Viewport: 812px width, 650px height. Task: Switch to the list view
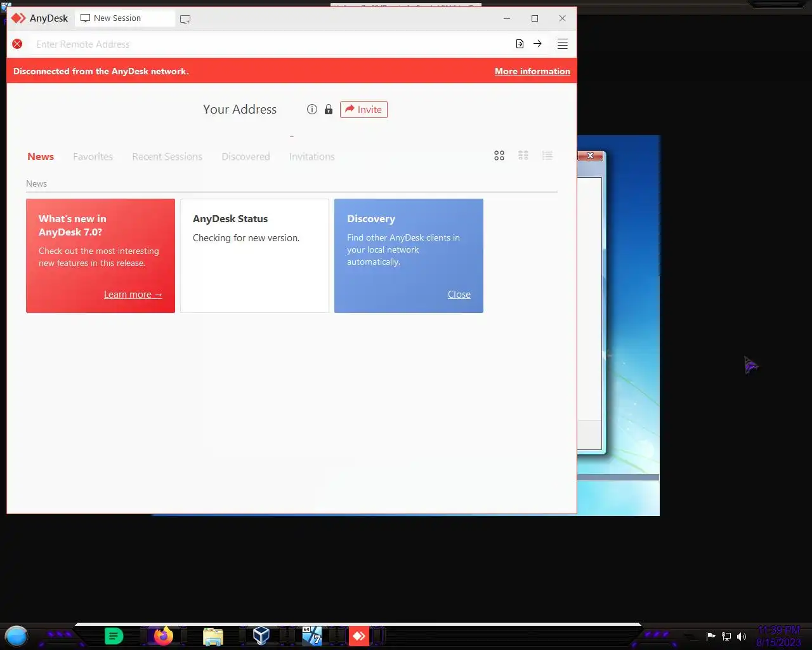coord(547,156)
